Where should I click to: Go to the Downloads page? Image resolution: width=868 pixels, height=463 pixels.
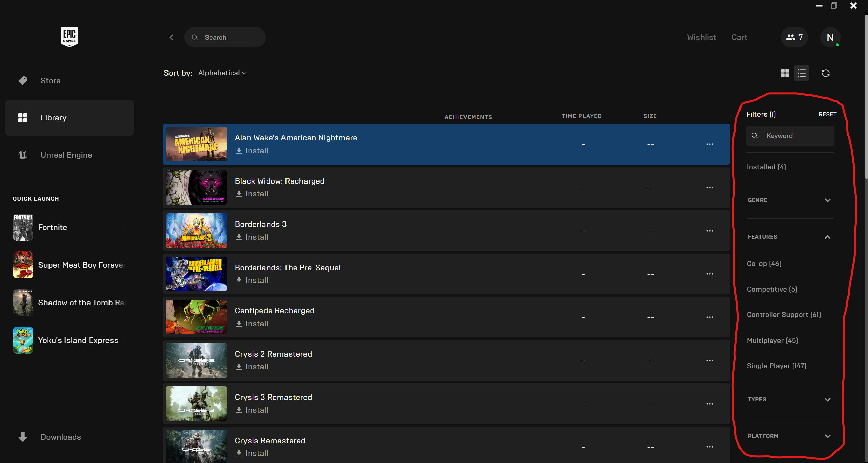click(60, 437)
